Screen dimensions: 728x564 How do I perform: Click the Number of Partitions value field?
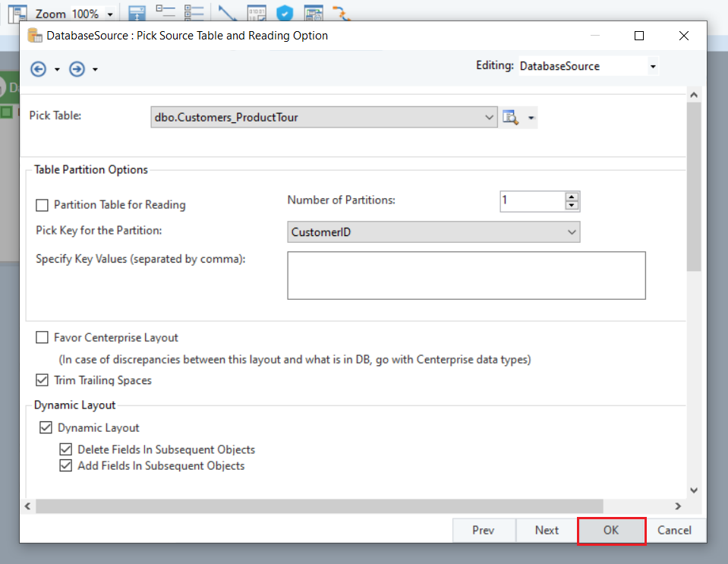[x=533, y=201]
